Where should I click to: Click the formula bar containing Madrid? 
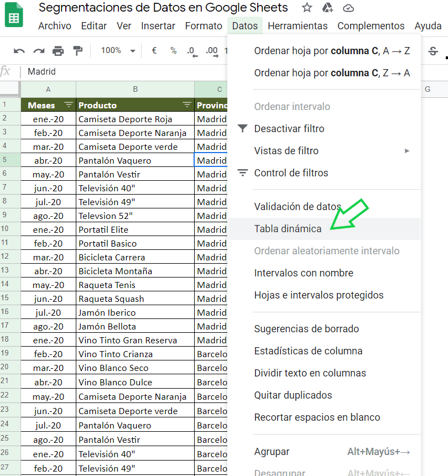pyautogui.click(x=124, y=72)
